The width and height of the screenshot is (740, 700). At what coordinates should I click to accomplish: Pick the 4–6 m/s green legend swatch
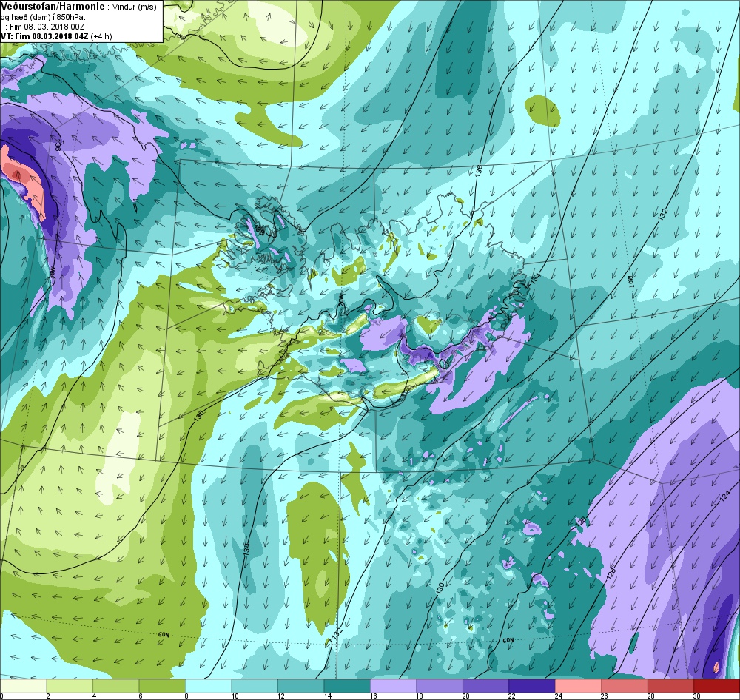tap(116, 685)
